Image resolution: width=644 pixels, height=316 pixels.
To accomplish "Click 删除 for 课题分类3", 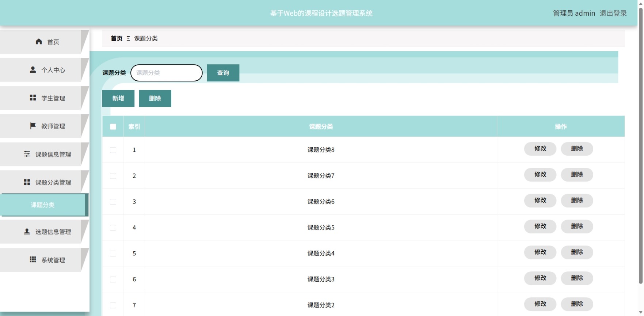I will point(577,278).
